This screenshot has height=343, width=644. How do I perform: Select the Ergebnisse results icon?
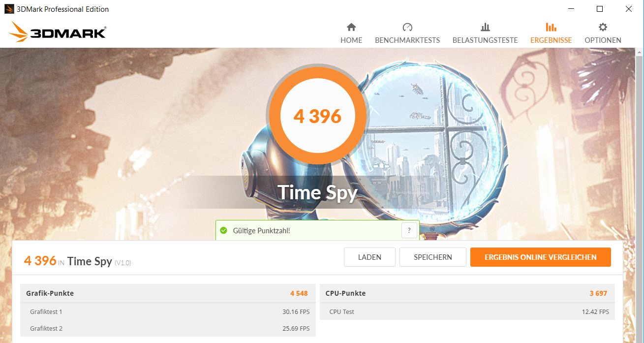551,27
